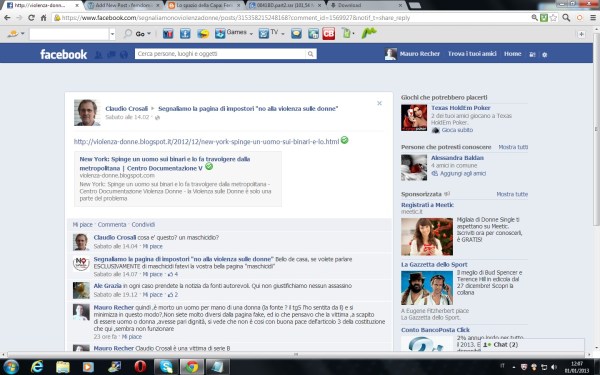Click the volume icon in system tray
This screenshot has width=600, height=375.
[x=554, y=367]
